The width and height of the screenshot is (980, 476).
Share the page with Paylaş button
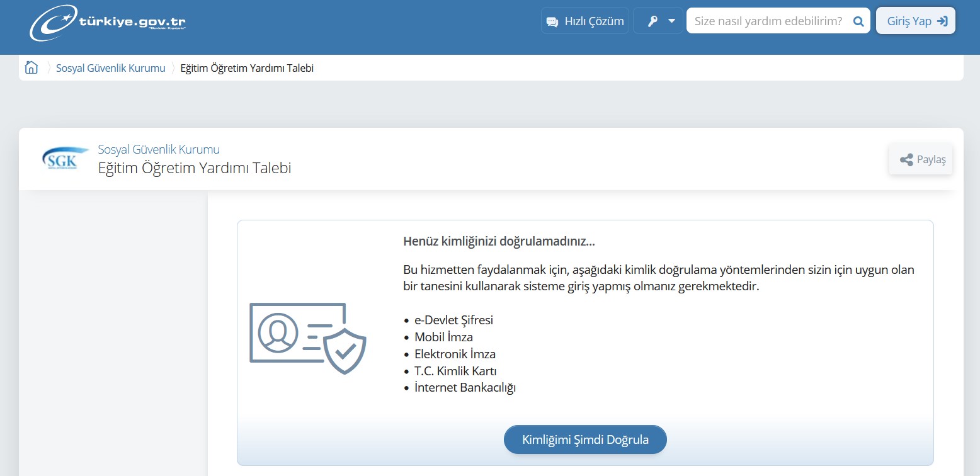tap(921, 159)
